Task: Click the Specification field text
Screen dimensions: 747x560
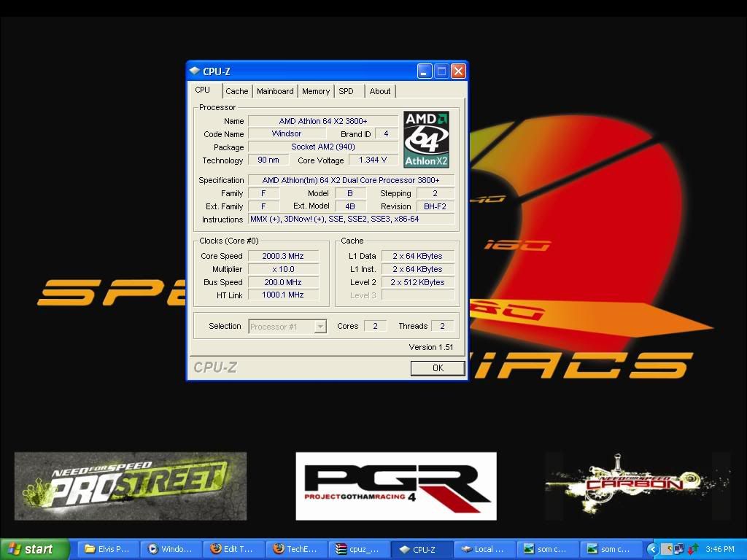Action: point(351,180)
